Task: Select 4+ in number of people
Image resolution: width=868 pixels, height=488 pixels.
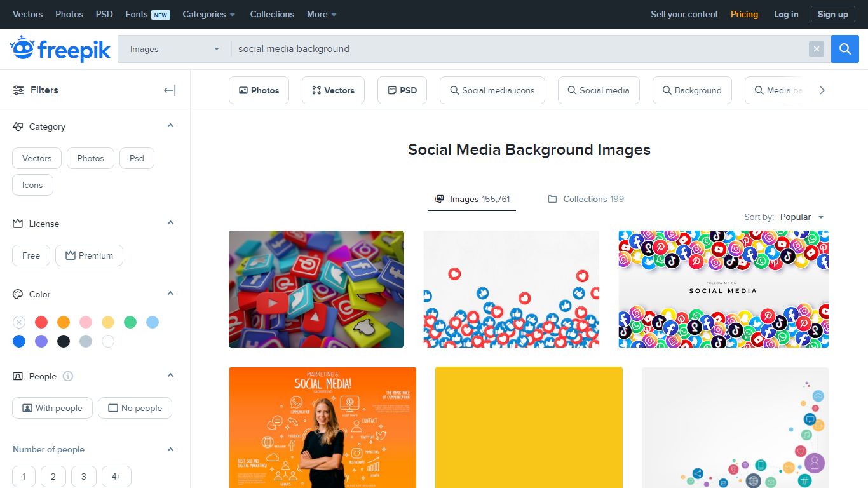Action: [116, 477]
